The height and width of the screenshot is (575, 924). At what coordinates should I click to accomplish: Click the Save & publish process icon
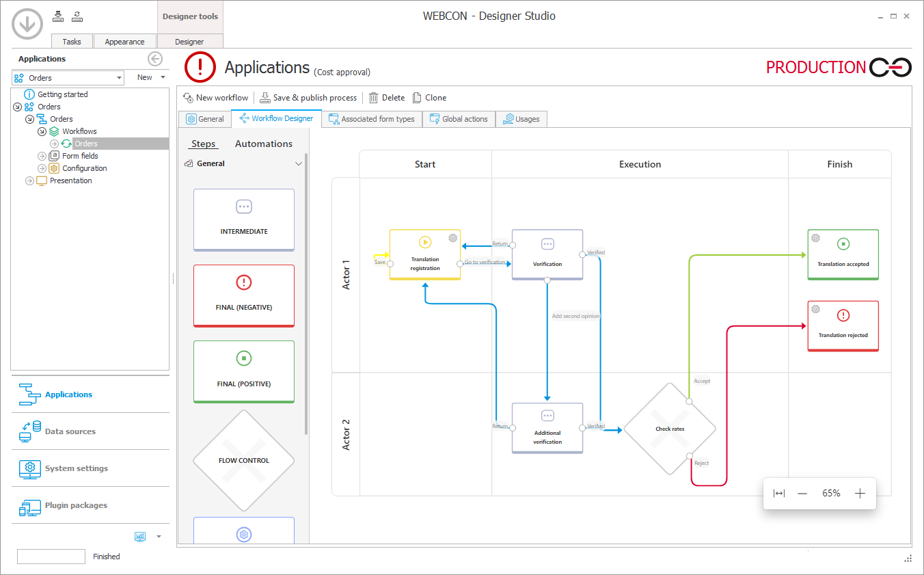265,98
